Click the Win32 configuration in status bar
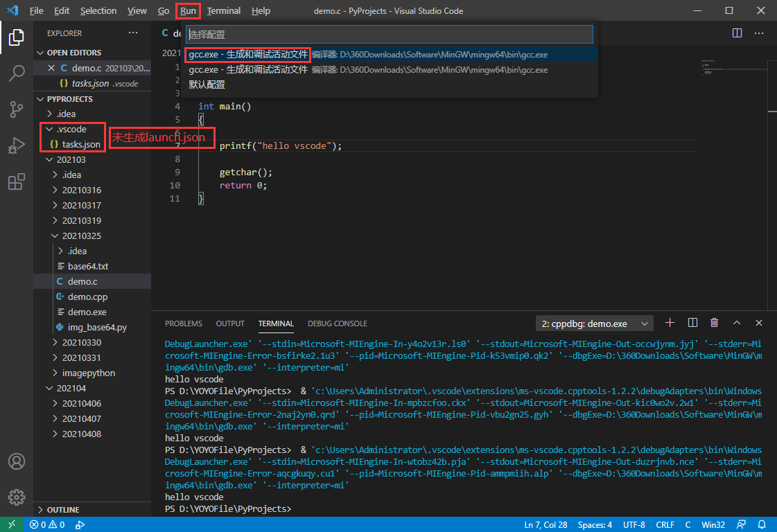The height and width of the screenshot is (532, 777). click(713, 524)
